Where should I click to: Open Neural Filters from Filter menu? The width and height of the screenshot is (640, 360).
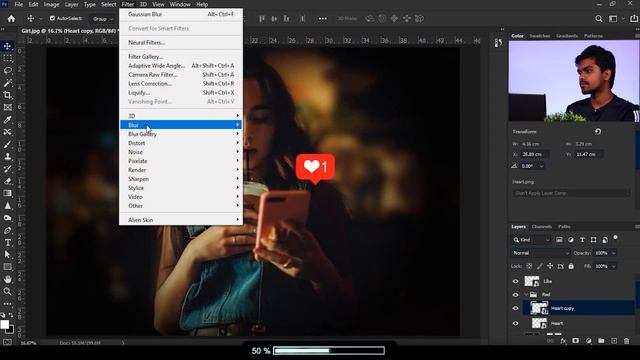tap(181, 42)
